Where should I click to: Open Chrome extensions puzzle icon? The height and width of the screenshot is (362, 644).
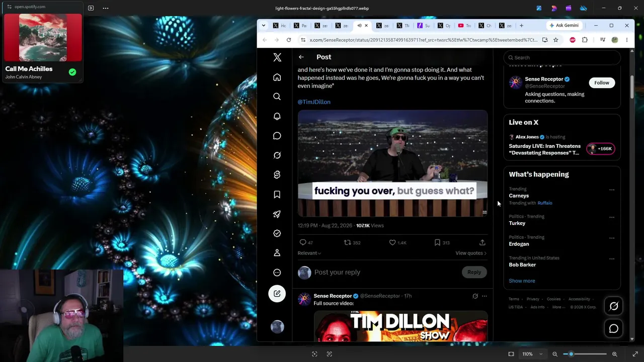[585, 40]
